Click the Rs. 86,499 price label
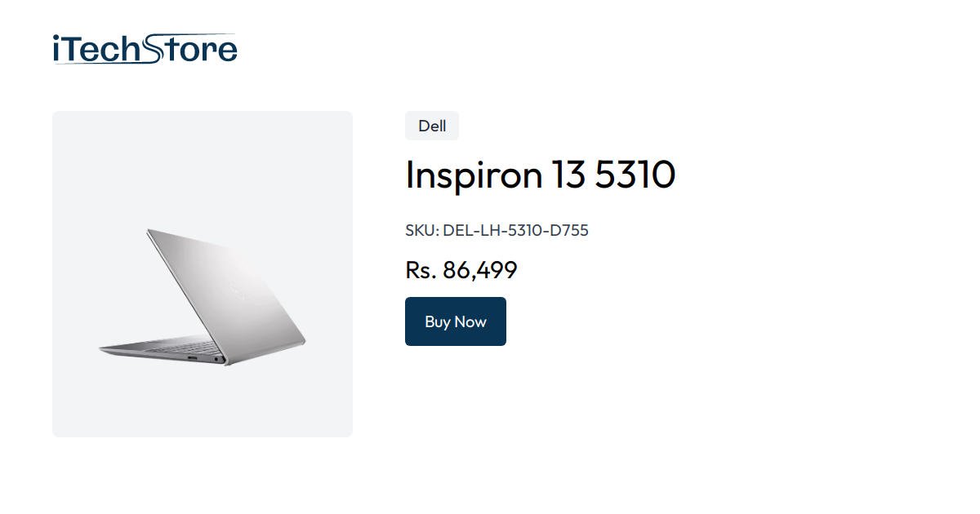Screen dimensions: 980x514 click(461, 270)
